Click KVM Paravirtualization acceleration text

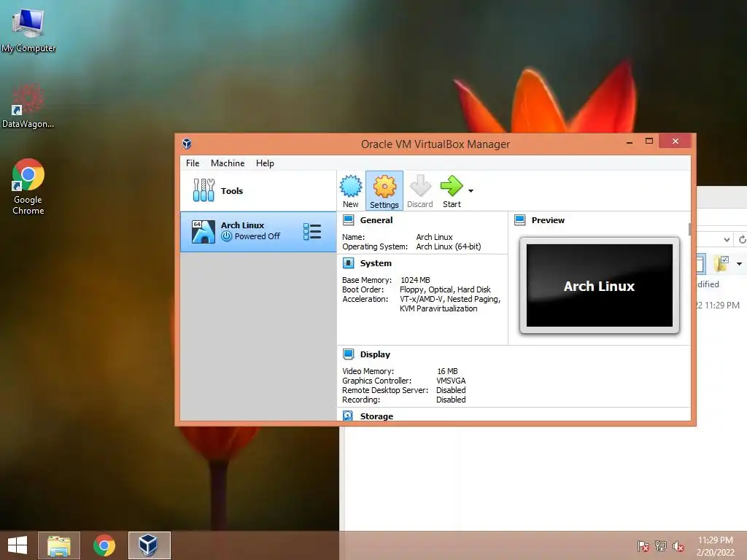click(x=438, y=308)
